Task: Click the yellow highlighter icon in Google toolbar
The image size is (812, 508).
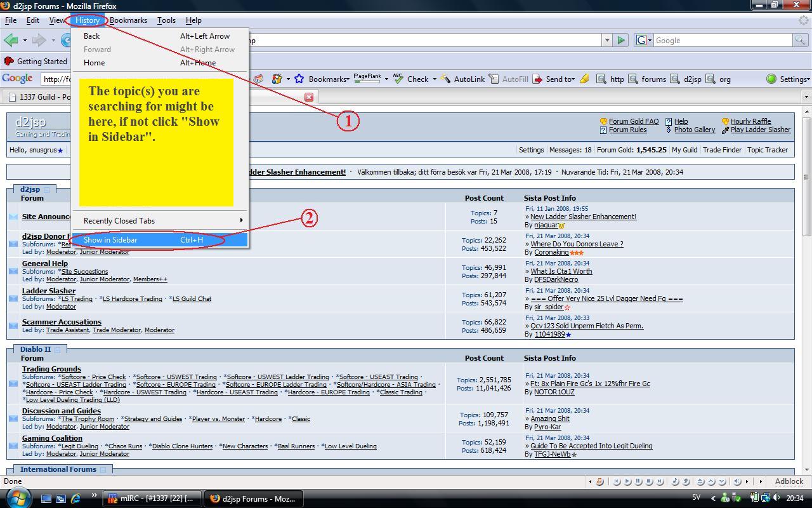Action: click(584, 79)
